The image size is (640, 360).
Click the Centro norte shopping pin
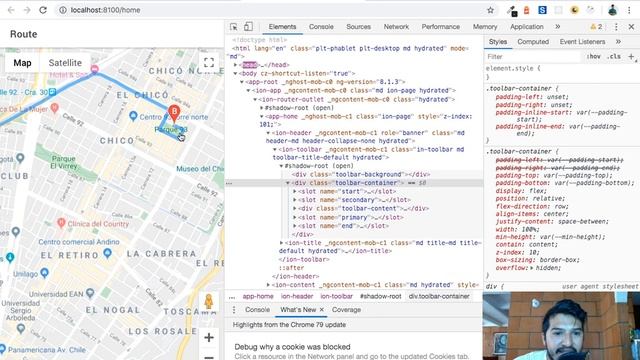click(x=133, y=116)
